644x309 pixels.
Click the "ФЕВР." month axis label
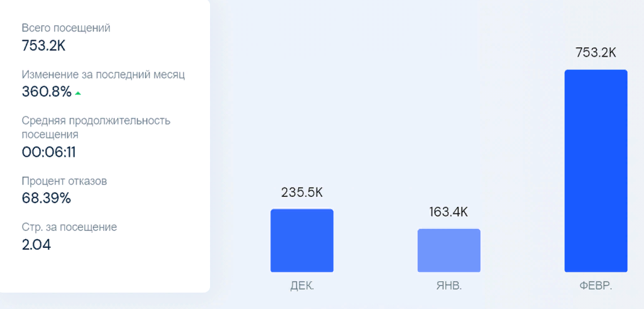(x=596, y=286)
